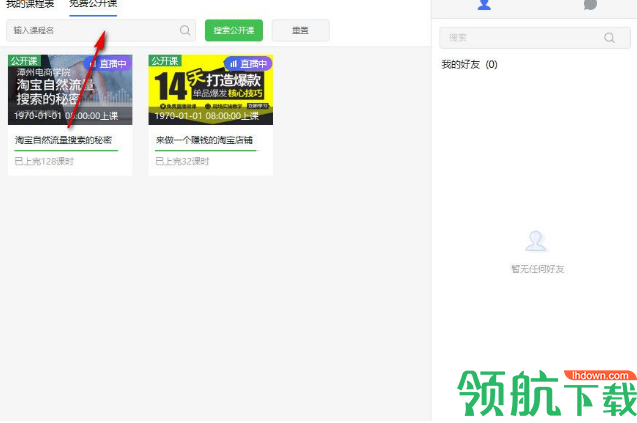Viewport: 637px width, 423px height.
Task: Click the empty friends placeholder avatar icon
Action: pos(536,241)
